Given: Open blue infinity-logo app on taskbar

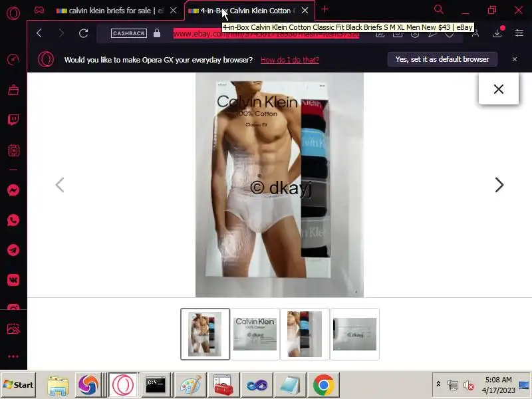Looking at the screenshot, I should [x=257, y=385].
